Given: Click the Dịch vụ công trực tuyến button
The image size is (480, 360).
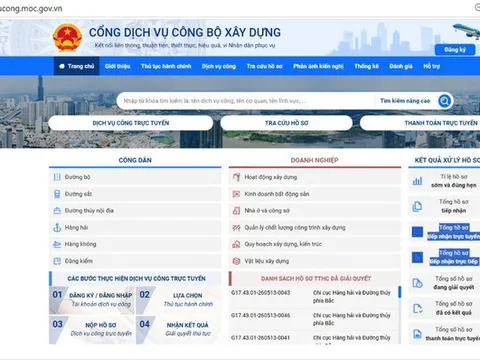Looking at the screenshot, I should tap(131, 123).
